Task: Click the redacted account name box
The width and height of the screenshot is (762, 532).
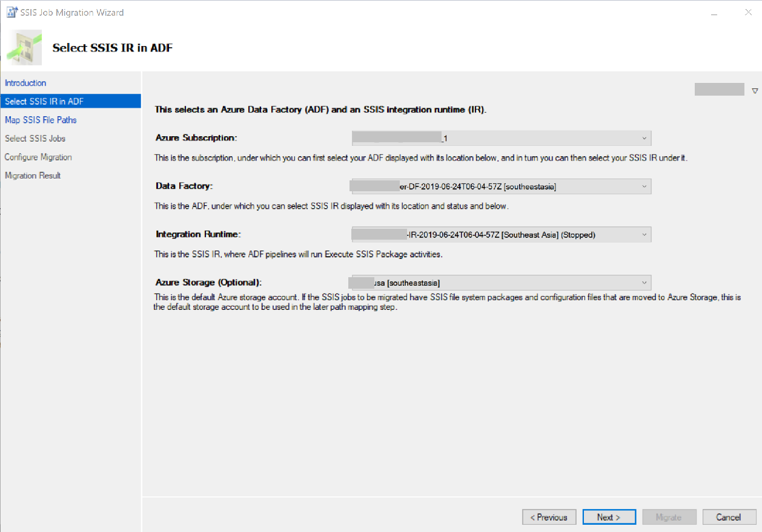Action: click(x=719, y=90)
